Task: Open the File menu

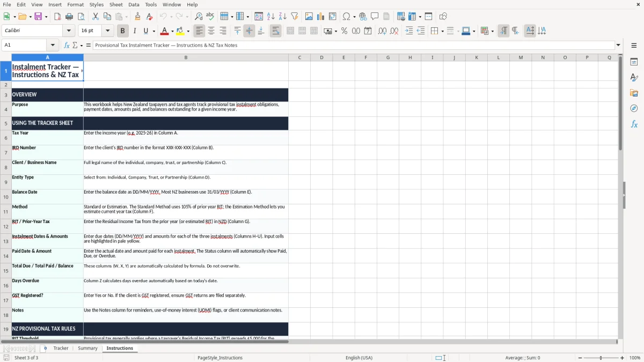Action: pyautogui.click(x=6, y=4)
